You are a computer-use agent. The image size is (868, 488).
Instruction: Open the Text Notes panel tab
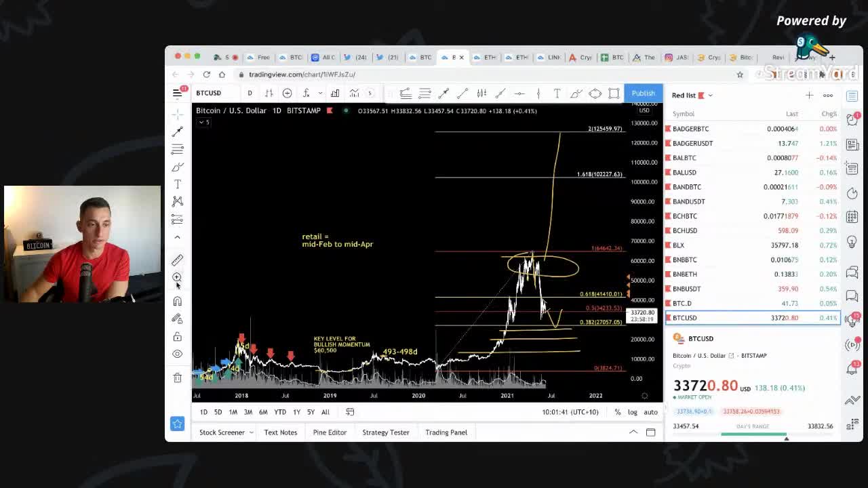[x=281, y=432]
